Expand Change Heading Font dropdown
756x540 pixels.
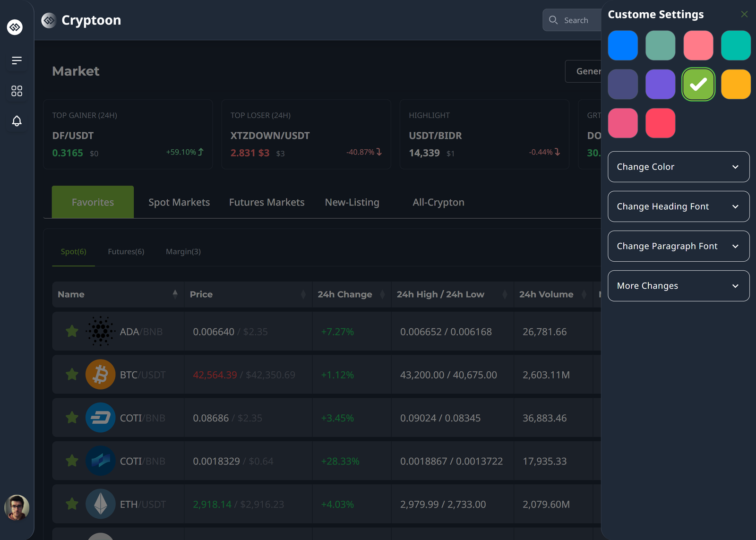tap(678, 206)
